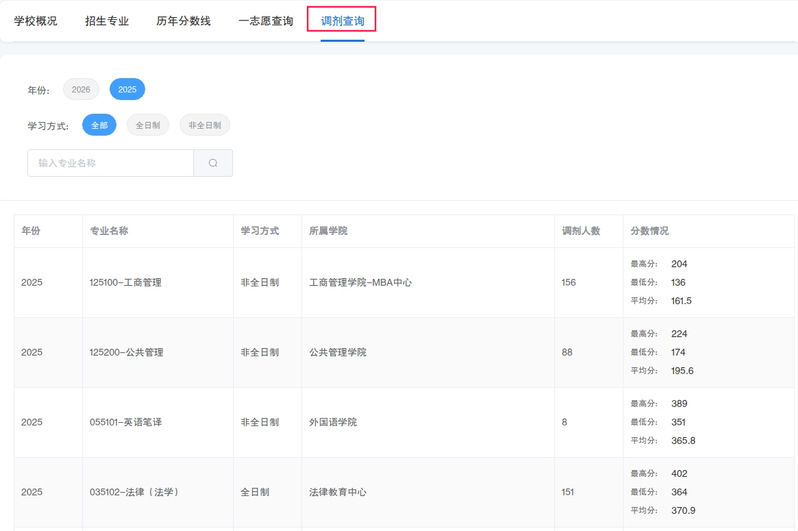Click 工商管理学院-MBA中心 college cell

[x=361, y=283]
